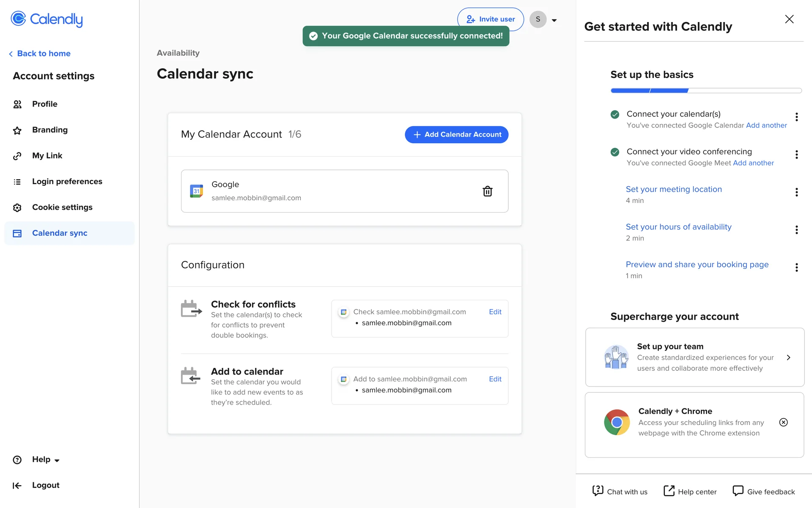This screenshot has height=508, width=812.
Task: Expand the Set up your team card
Action: click(x=788, y=357)
